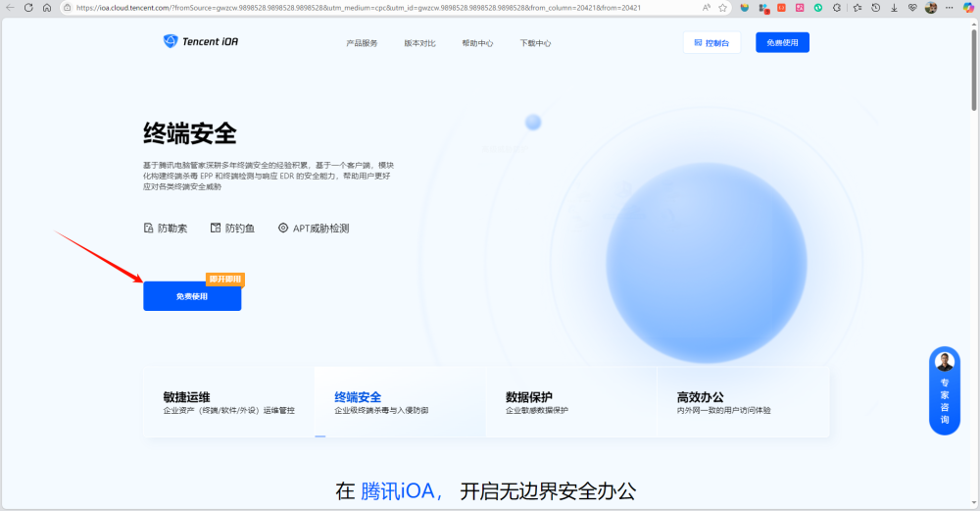Go back with the browser back arrow
Viewport: 980px width, 511px height.
click(x=10, y=8)
